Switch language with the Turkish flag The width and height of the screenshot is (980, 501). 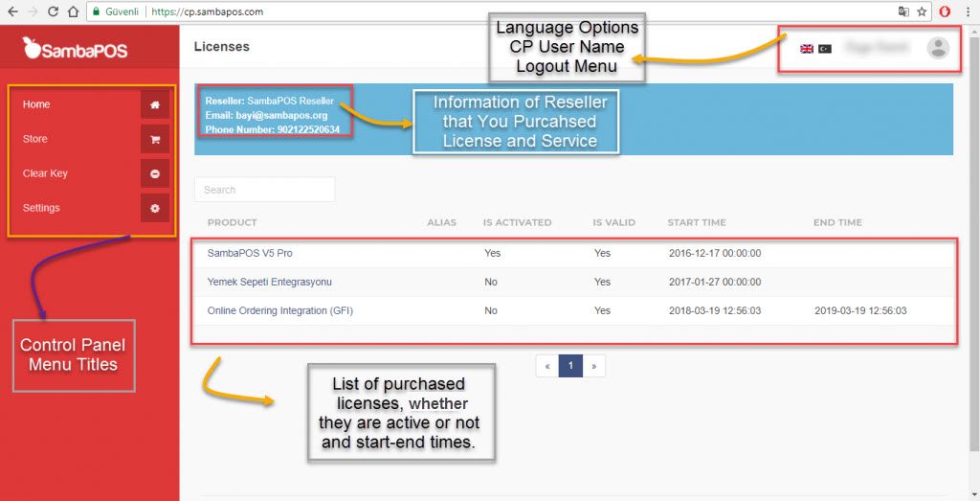pyautogui.click(x=825, y=49)
